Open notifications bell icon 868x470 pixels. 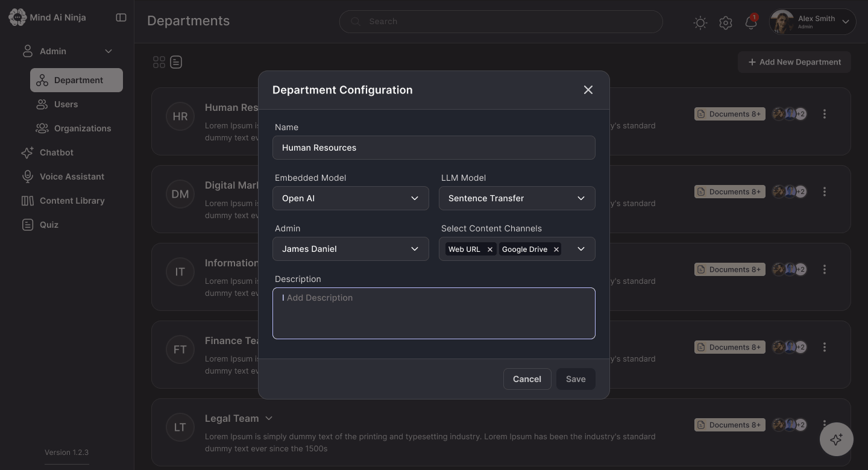pyautogui.click(x=750, y=23)
